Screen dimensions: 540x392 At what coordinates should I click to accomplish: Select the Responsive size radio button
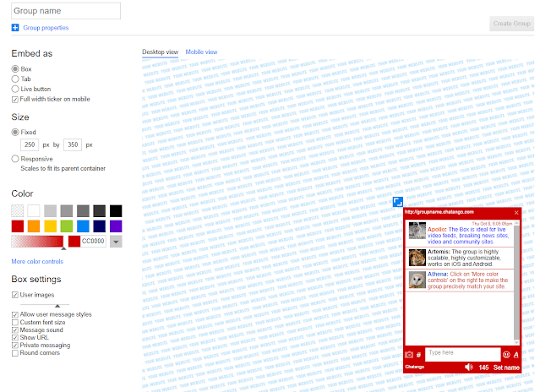pos(15,158)
